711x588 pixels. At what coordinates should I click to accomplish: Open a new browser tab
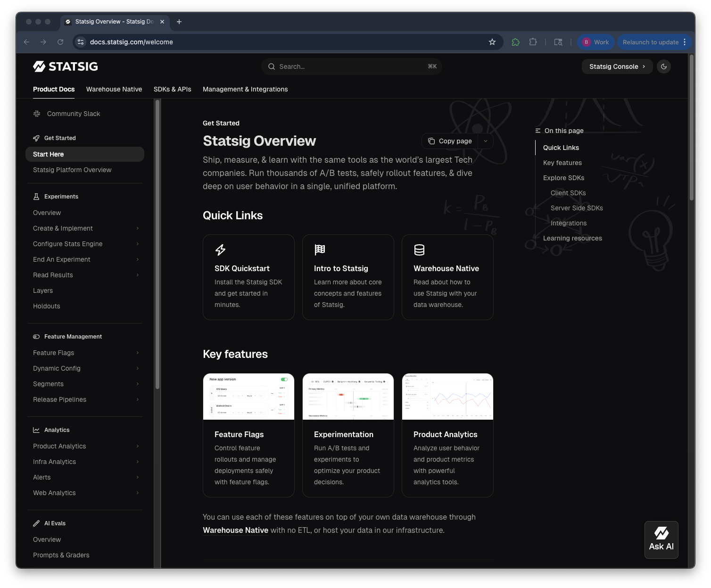point(179,22)
